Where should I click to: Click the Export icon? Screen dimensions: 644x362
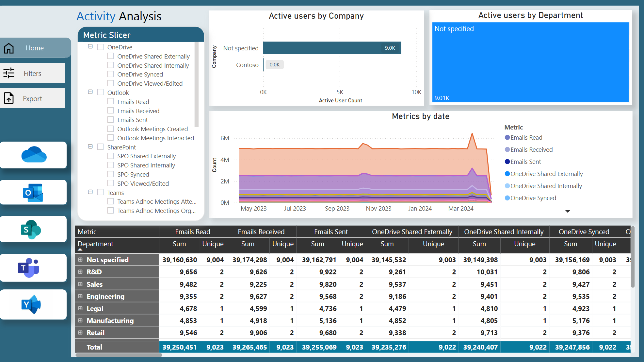click(x=9, y=98)
